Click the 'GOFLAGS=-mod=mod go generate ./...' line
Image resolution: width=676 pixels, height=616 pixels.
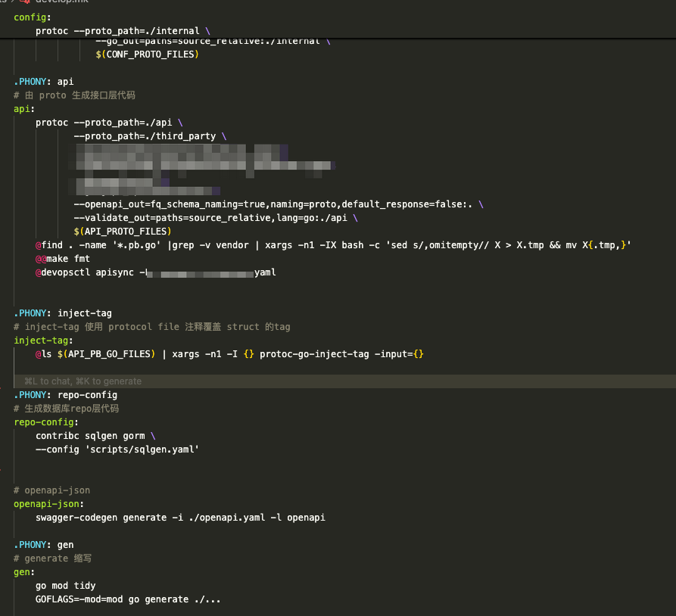pyautogui.click(x=128, y=599)
